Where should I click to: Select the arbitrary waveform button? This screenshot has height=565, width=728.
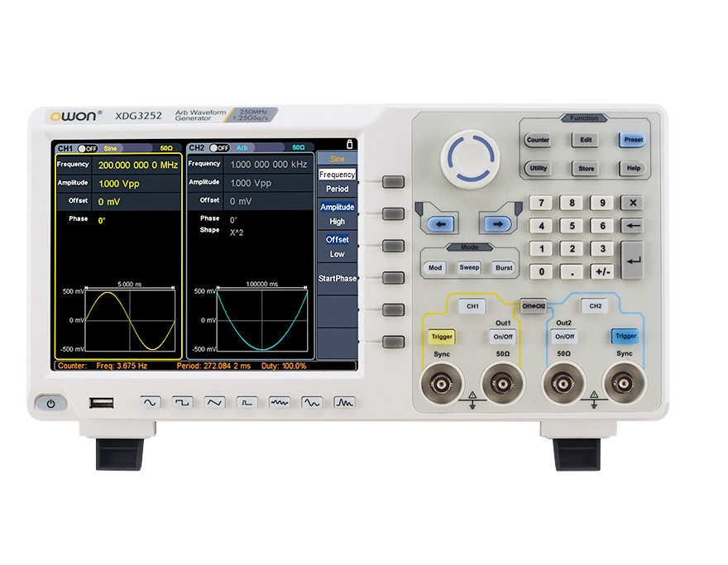312,403
